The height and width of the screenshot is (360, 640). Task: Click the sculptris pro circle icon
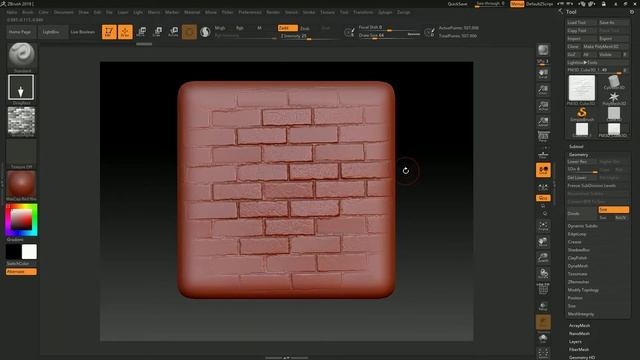click(x=205, y=32)
